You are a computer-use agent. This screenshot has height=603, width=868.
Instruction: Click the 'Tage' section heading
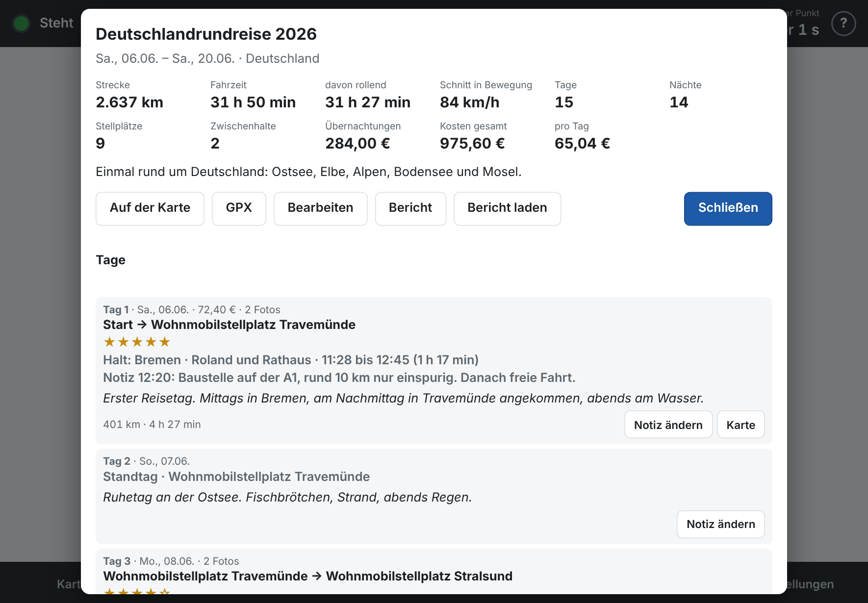click(110, 260)
